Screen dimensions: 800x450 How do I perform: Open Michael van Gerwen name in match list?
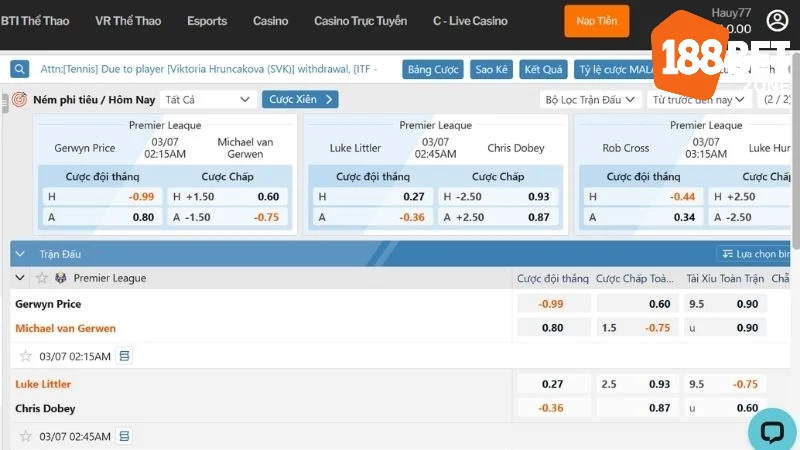(x=65, y=328)
